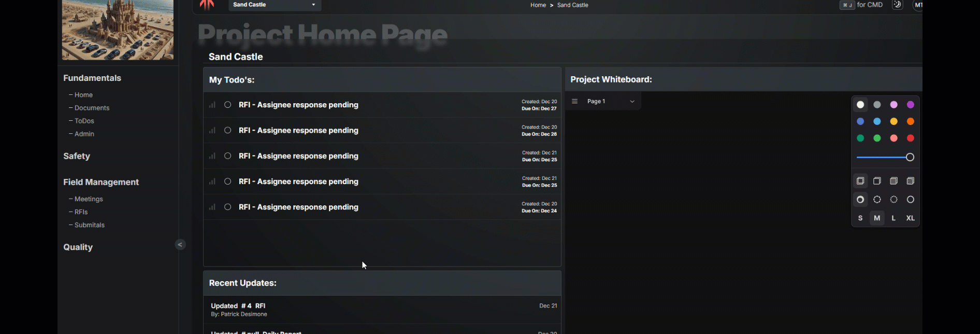Expand the Page 1 whiteboard dropdown
Image resolution: width=980 pixels, height=334 pixels.
point(632,102)
